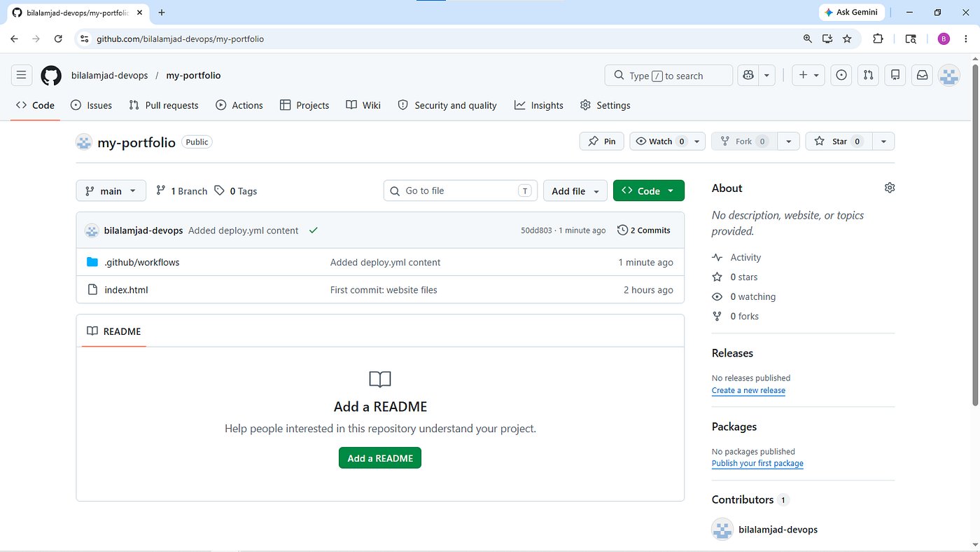Click the browser address bar URL
The height and width of the screenshot is (552, 980).
tap(180, 39)
